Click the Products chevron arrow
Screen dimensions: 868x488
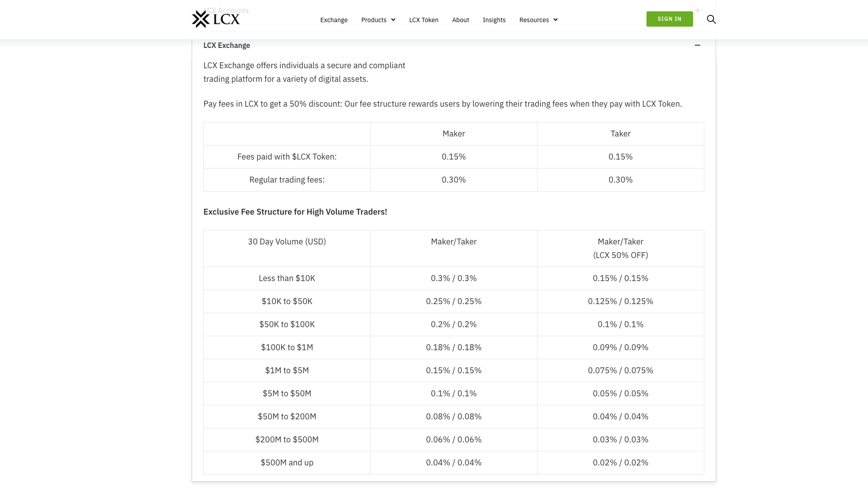click(393, 20)
